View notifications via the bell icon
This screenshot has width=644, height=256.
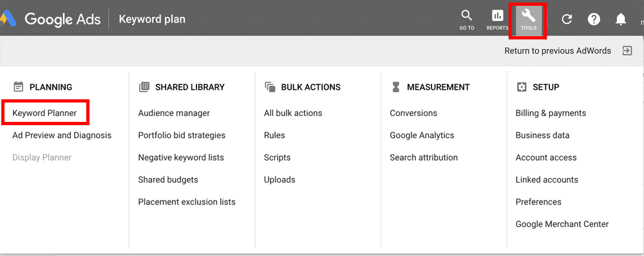621,19
